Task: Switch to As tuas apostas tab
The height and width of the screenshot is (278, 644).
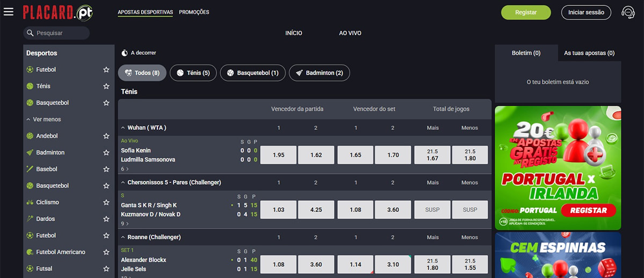Action: point(589,53)
